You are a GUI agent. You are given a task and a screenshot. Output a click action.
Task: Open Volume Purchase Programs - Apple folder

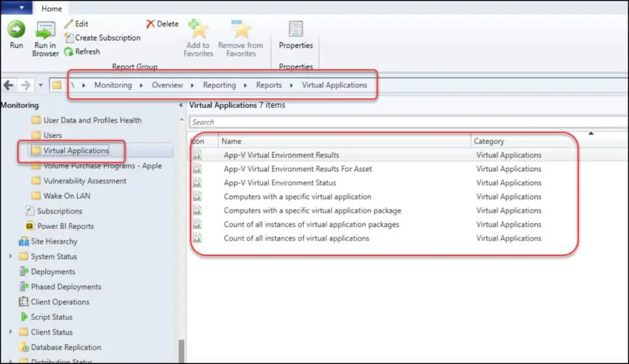tap(103, 166)
